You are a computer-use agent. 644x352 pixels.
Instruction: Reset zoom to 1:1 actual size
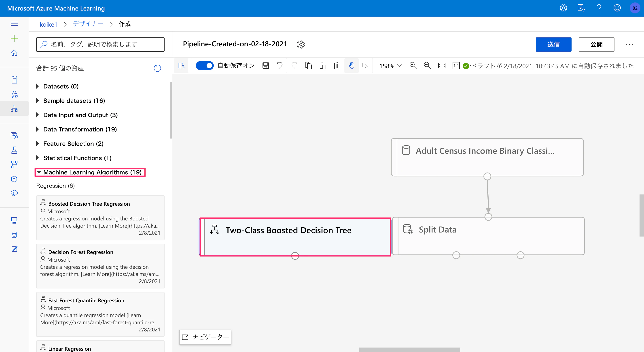(x=456, y=66)
